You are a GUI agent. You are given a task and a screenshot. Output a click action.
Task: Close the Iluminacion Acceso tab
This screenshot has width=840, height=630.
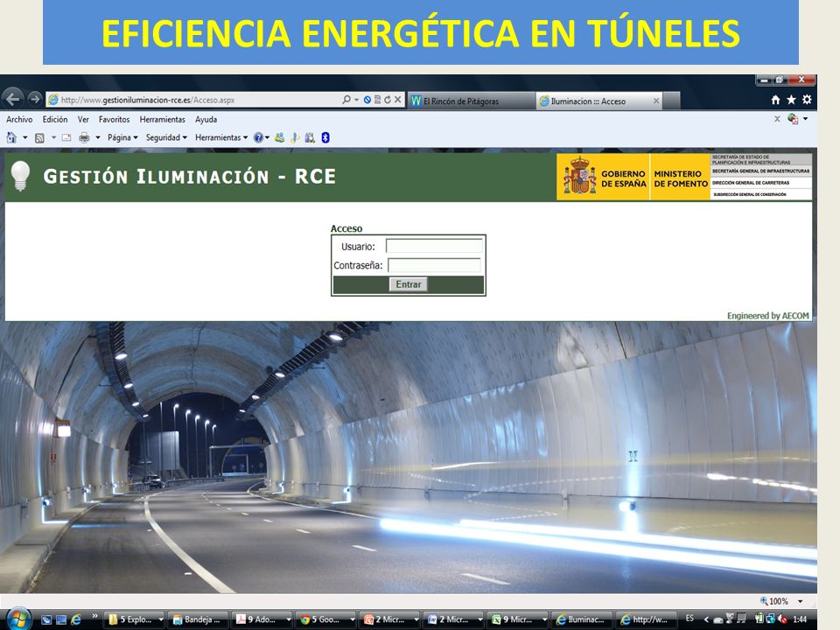tap(656, 101)
